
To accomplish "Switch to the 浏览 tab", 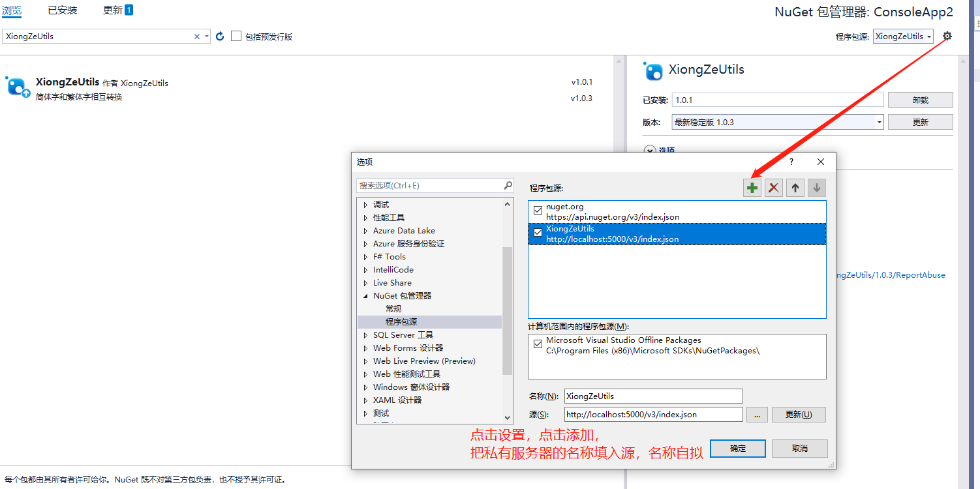I will tap(12, 10).
